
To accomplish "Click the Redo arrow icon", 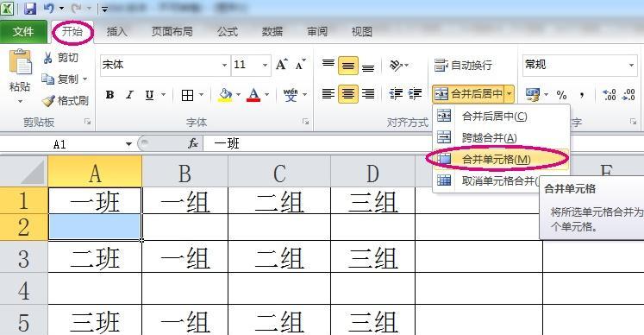I will click(x=77, y=9).
